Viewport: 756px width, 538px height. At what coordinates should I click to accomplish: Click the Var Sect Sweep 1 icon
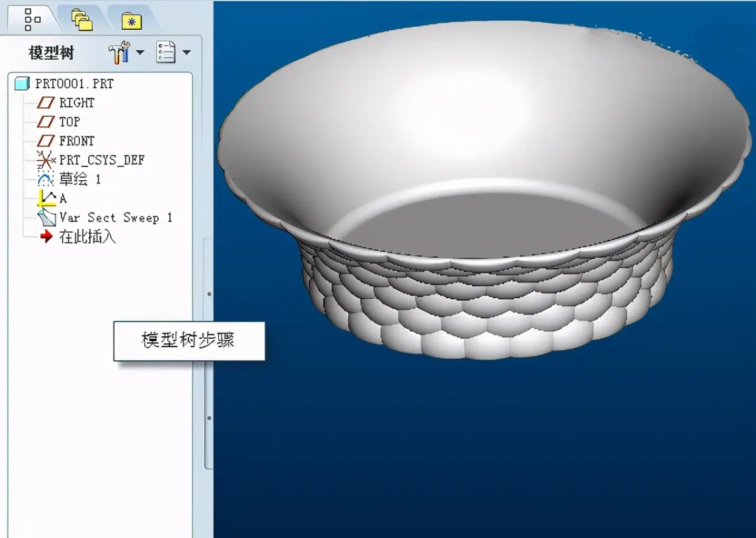pos(47,218)
